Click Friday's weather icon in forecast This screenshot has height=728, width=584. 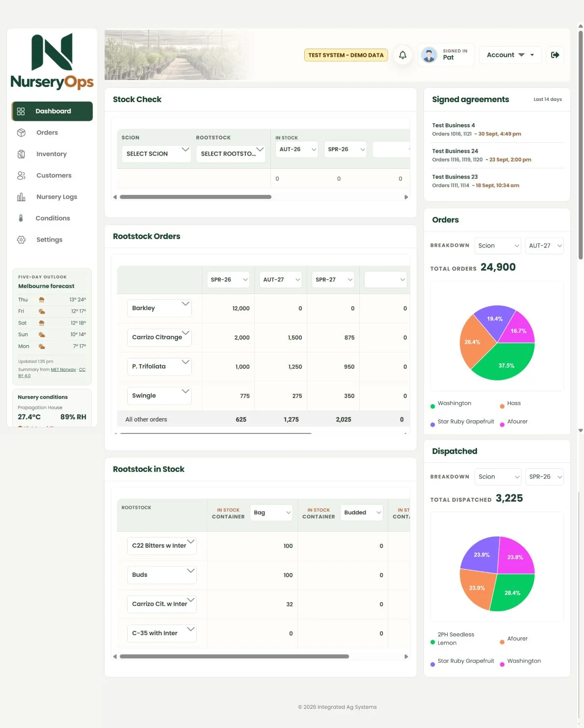(42, 311)
